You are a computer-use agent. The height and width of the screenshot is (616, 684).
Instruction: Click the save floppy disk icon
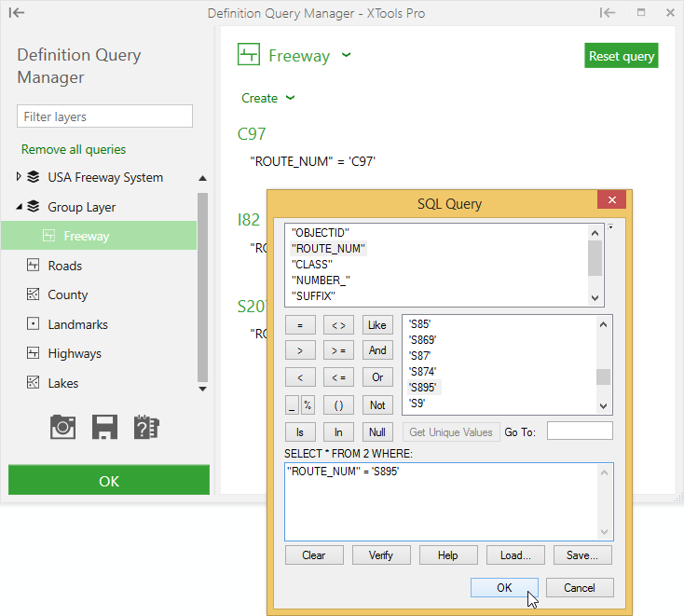[x=104, y=427]
